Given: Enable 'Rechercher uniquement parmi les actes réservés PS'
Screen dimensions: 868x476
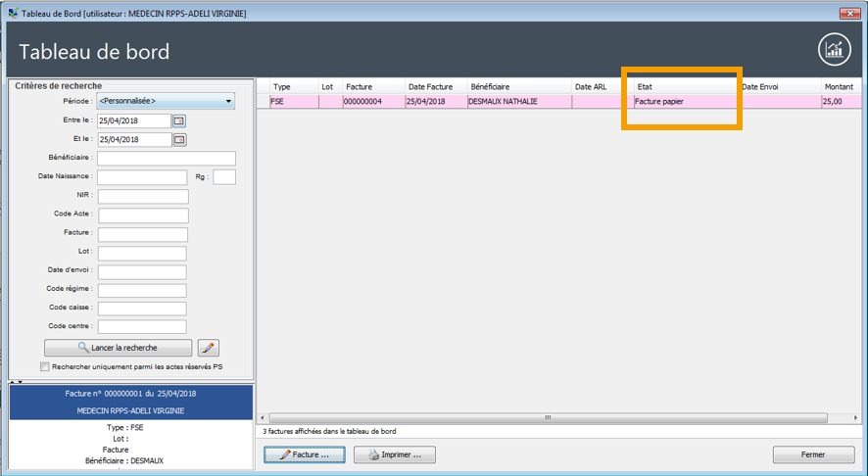Looking at the screenshot, I should (45, 367).
